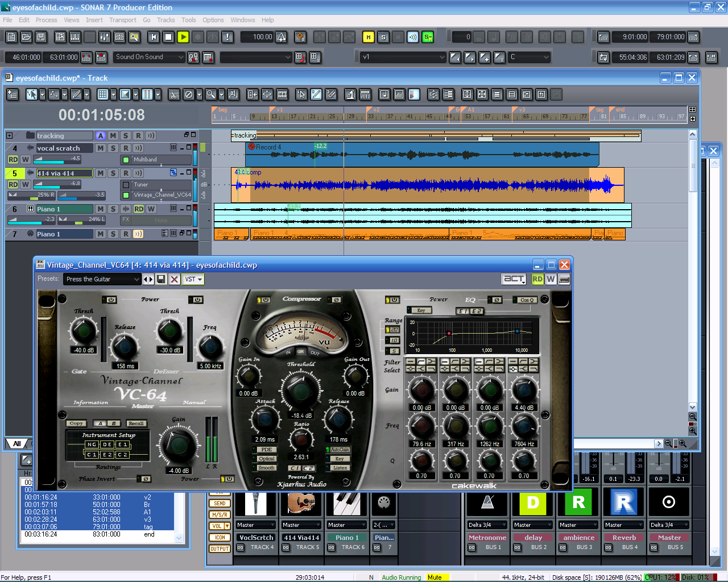
Task: Choose the Select arrow tool in Track view
Action: (32, 94)
